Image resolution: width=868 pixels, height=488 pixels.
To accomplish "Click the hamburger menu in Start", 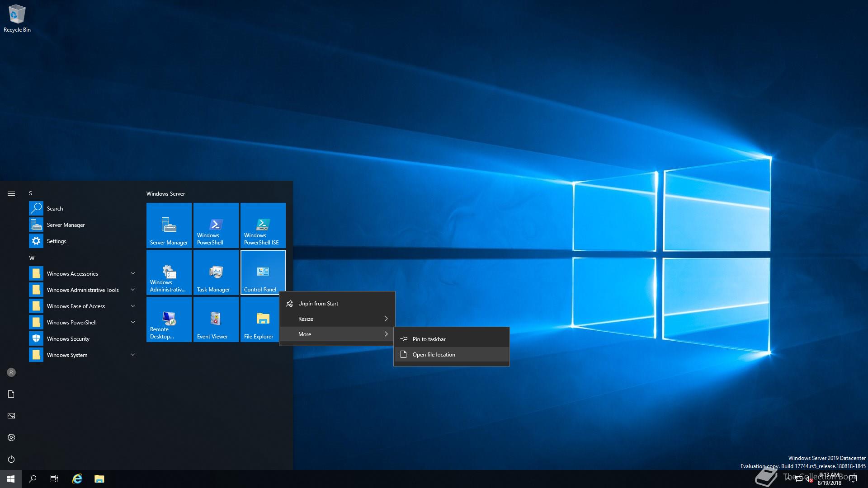I will (11, 193).
